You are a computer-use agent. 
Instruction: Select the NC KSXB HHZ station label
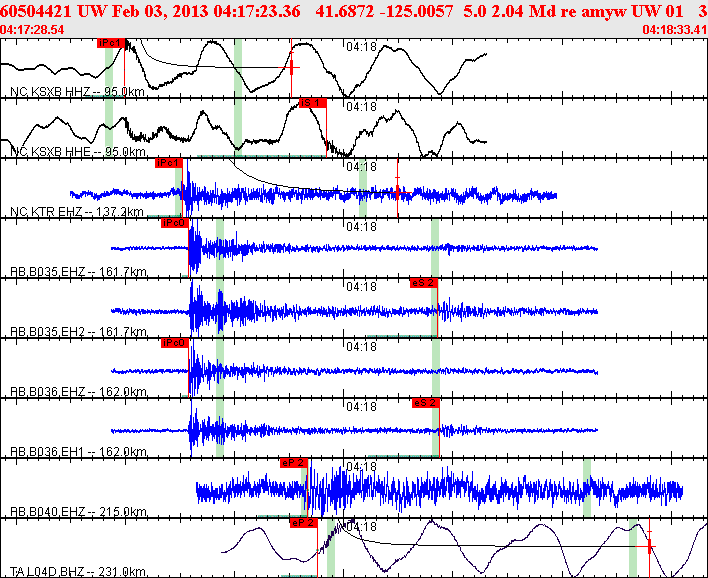pos(77,92)
